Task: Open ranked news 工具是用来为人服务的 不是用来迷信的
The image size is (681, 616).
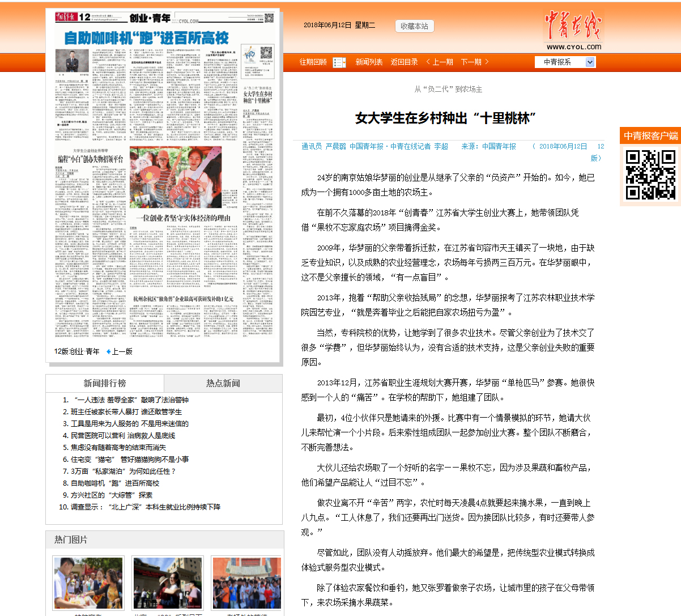Action: pyautogui.click(x=130, y=423)
